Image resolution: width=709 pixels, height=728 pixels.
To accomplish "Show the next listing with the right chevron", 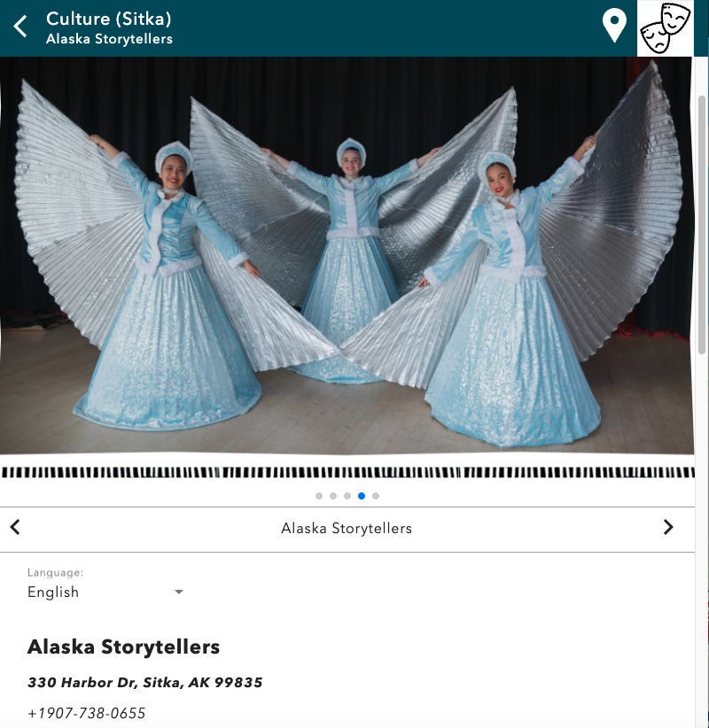I will coord(668,528).
